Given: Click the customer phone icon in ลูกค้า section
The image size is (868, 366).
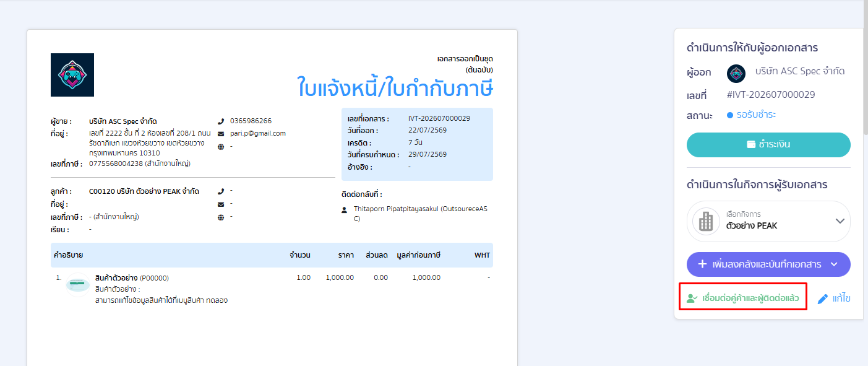Looking at the screenshot, I should tap(221, 191).
